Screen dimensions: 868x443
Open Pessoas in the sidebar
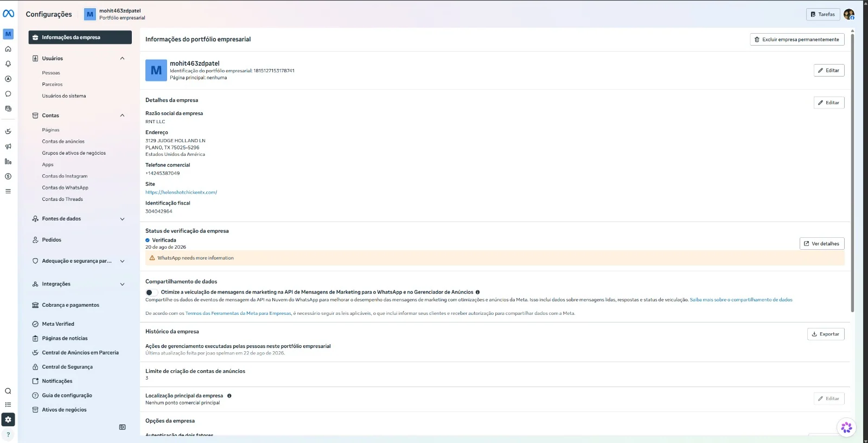(x=51, y=73)
